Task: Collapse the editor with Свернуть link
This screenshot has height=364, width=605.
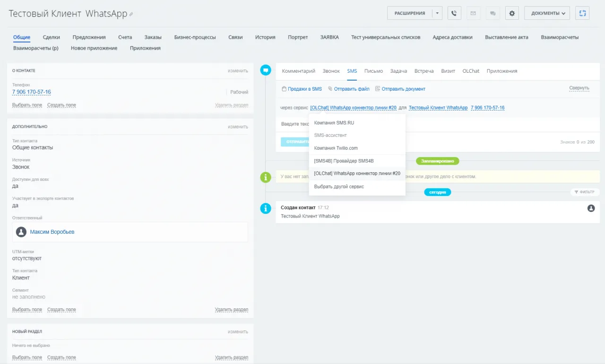Action: (579, 88)
